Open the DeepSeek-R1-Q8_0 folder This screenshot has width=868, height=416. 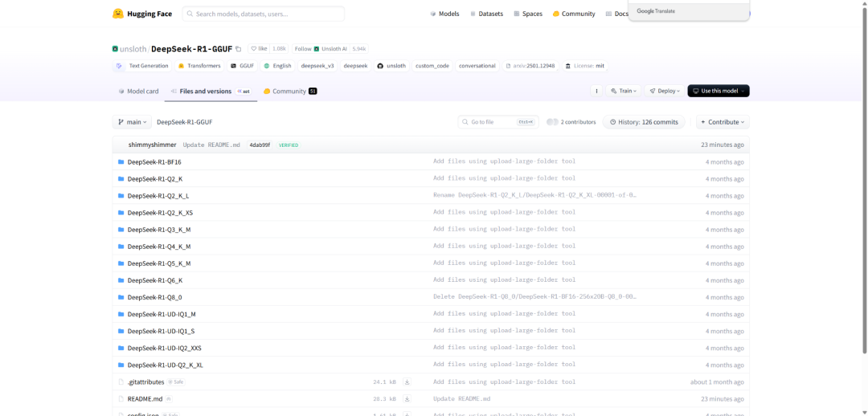[154, 297]
